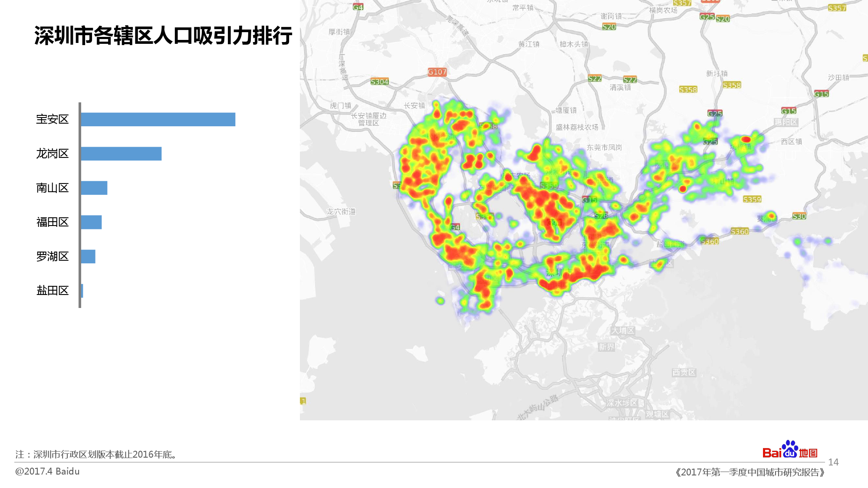Click the 罗湖区 label
Viewport: 868px width, 488px height.
(53, 256)
